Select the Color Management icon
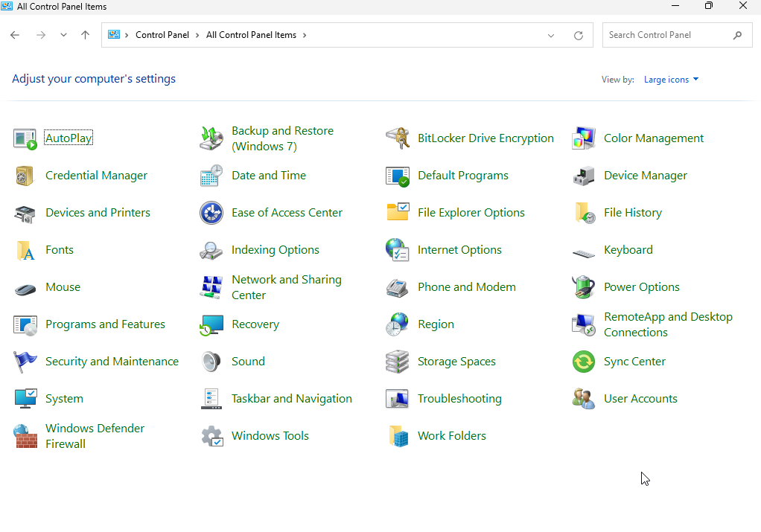This screenshot has height=532, width=761. [x=584, y=138]
